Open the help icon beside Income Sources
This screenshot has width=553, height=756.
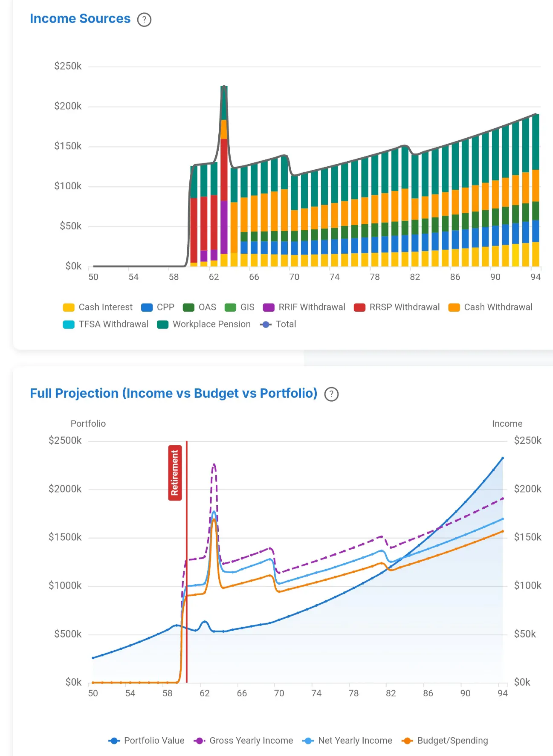click(144, 20)
